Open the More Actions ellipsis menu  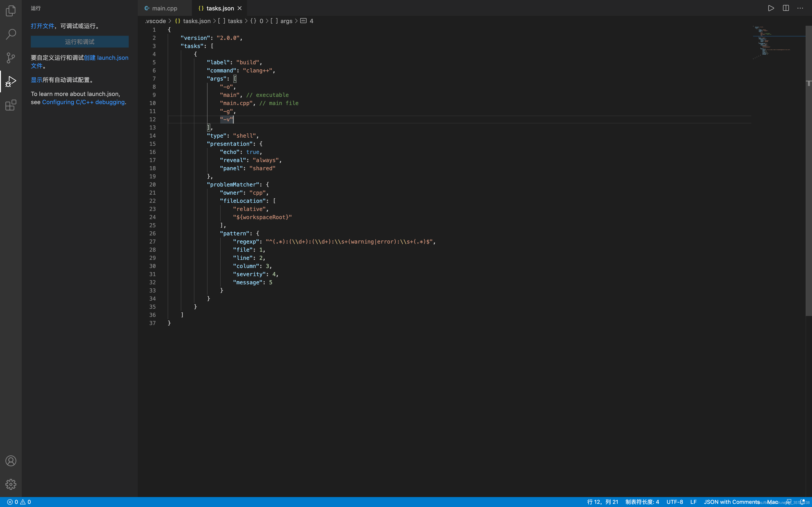pyautogui.click(x=800, y=8)
